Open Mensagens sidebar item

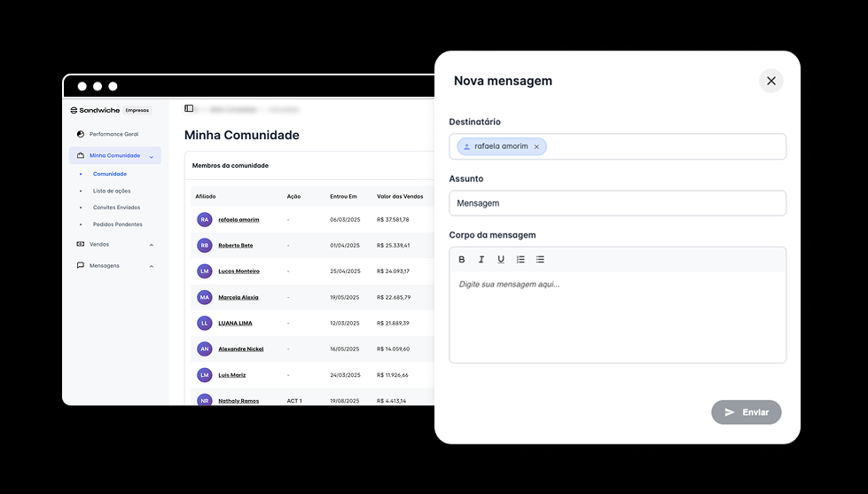(104, 266)
